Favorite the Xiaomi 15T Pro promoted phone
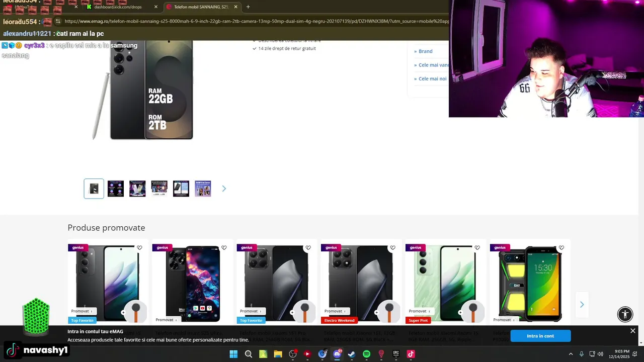 pyautogui.click(x=308, y=248)
